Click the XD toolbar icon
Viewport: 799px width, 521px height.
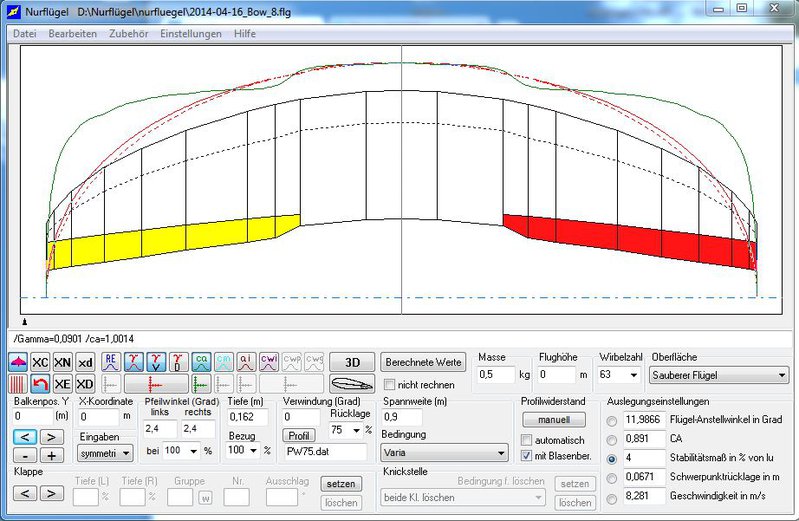pos(85,384)
